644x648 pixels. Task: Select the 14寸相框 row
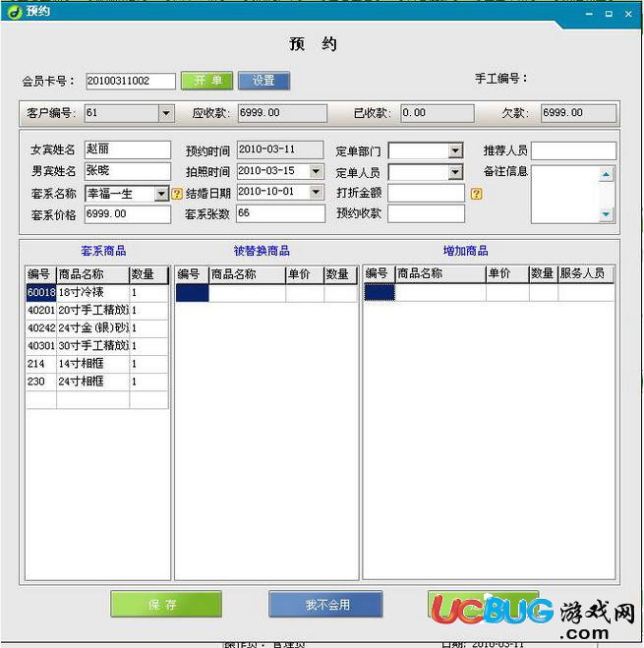pos(97,364)
